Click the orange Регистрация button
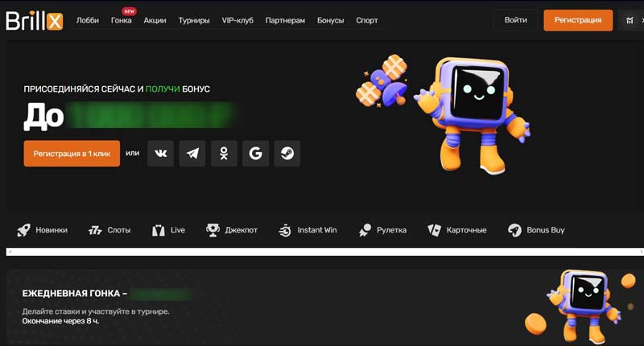 (578, 20)
